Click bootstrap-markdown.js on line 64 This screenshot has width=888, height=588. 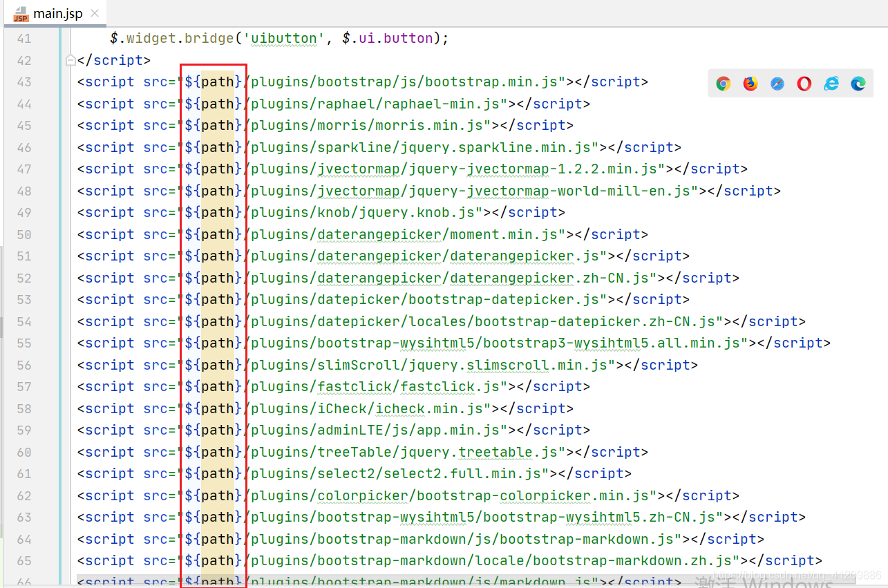pos(587,539)
